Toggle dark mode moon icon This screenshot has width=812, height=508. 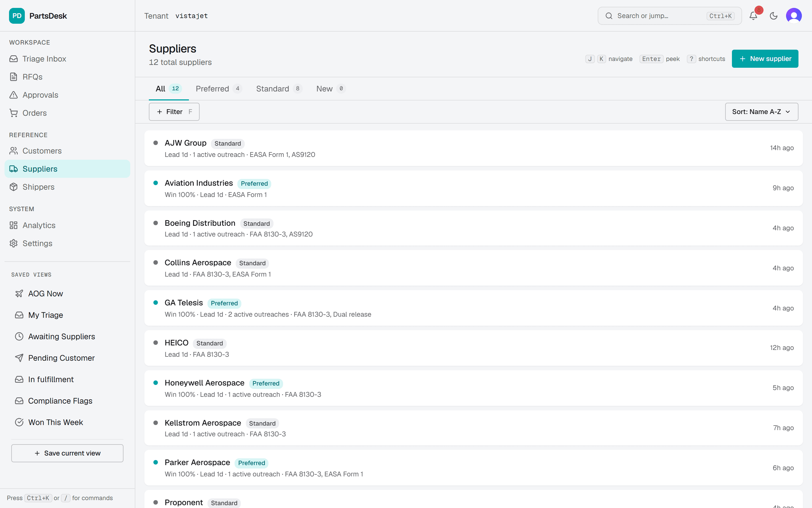click(774, 16)
